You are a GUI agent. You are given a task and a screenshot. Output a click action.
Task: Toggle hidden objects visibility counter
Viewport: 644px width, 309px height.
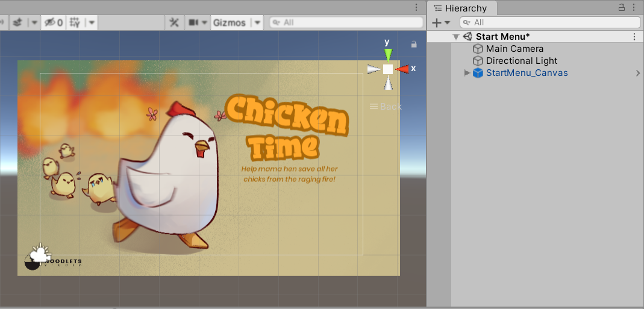tap(52, 22)
